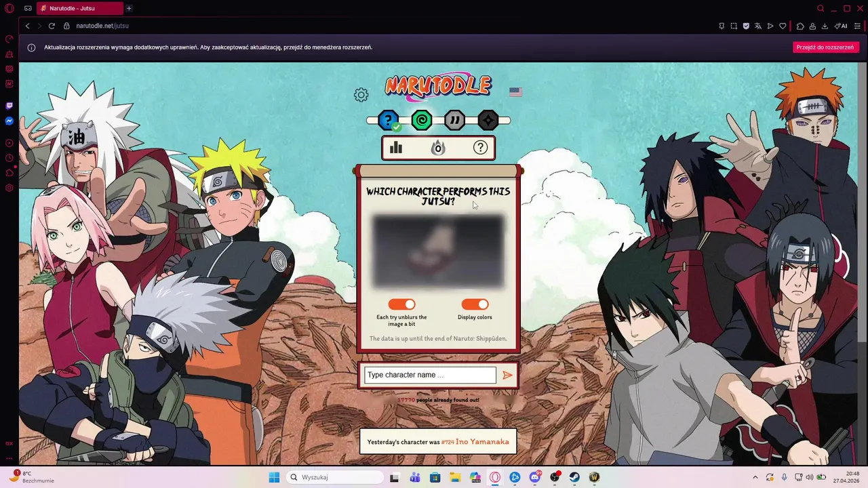The width and height of the screenshot is (868, 488).
Task: Open the sidebar extensions cube icon
Action: pyautogui.click(x=9, y=173)
